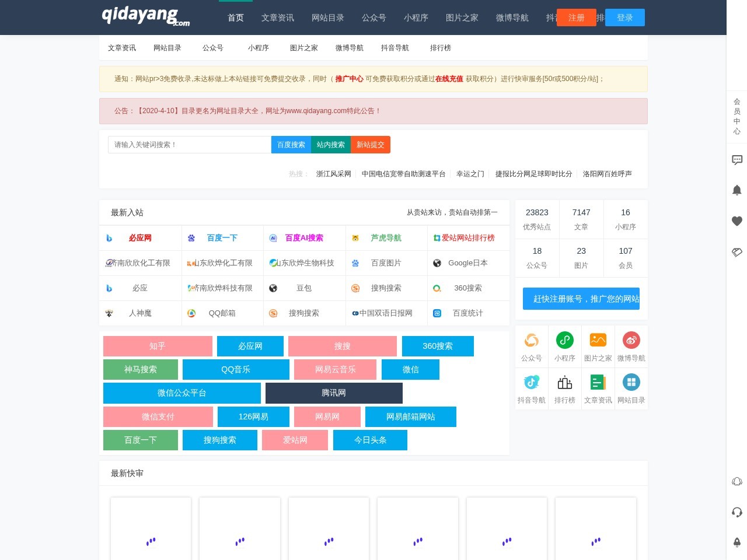
Task: Open the 微博导航 Weibo icon
Action: click(x=631, y=341)
